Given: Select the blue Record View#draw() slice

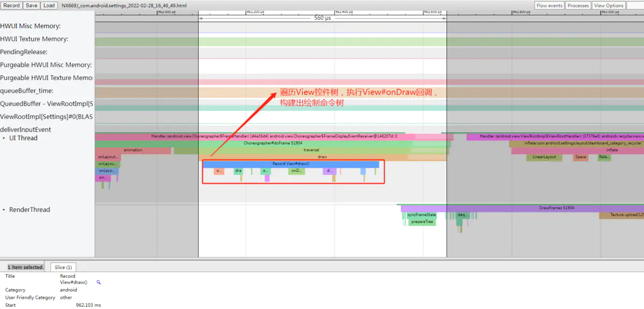Looking at the screenshot, I should (x=290, y=164).
